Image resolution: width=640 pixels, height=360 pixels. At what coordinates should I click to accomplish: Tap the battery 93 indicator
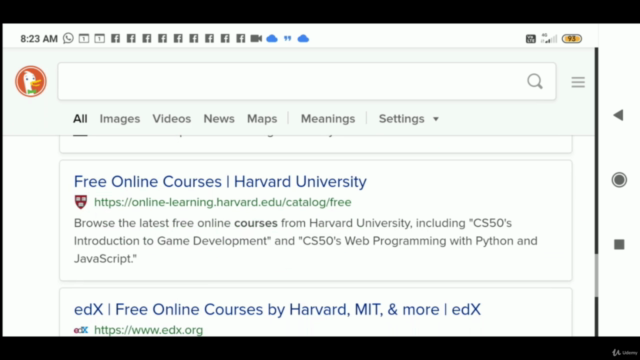coord(572,39)
